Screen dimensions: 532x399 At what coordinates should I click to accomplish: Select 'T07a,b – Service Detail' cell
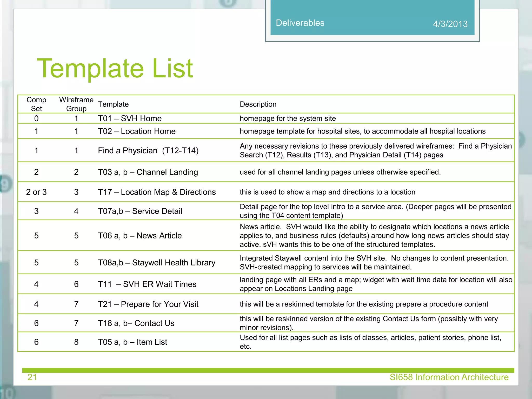click(140, 211)
